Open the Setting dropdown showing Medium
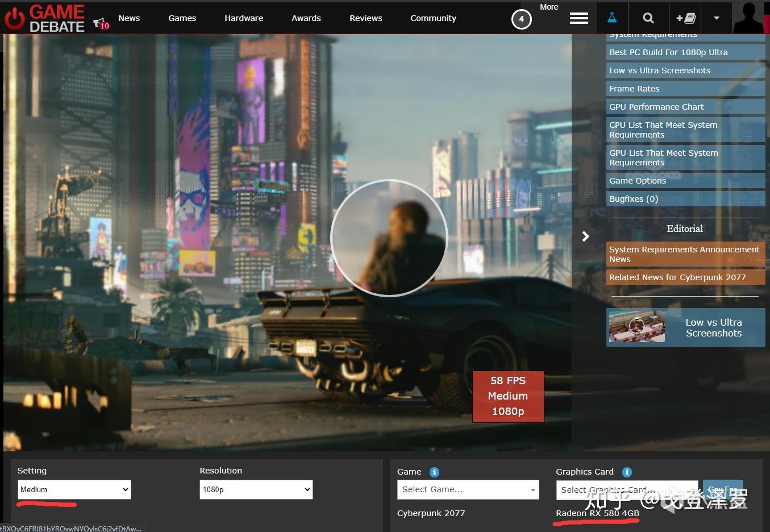770x532 pixels. [74, 489]
